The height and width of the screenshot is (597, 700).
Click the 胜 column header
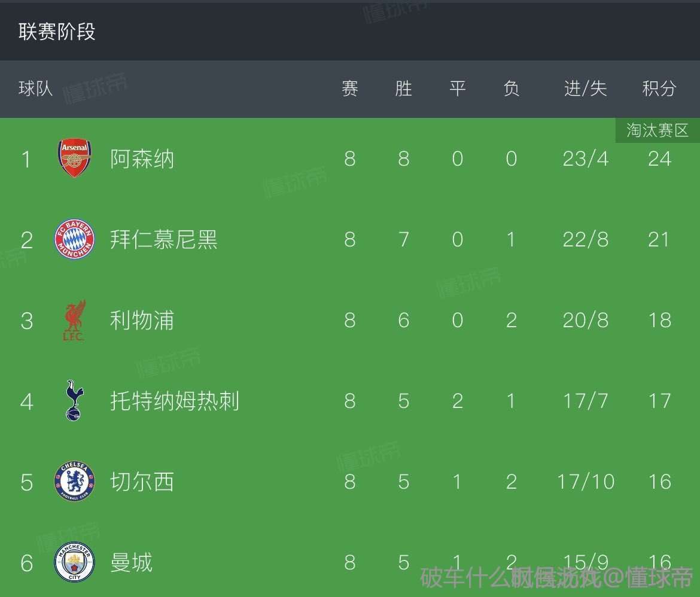(404, 89)
